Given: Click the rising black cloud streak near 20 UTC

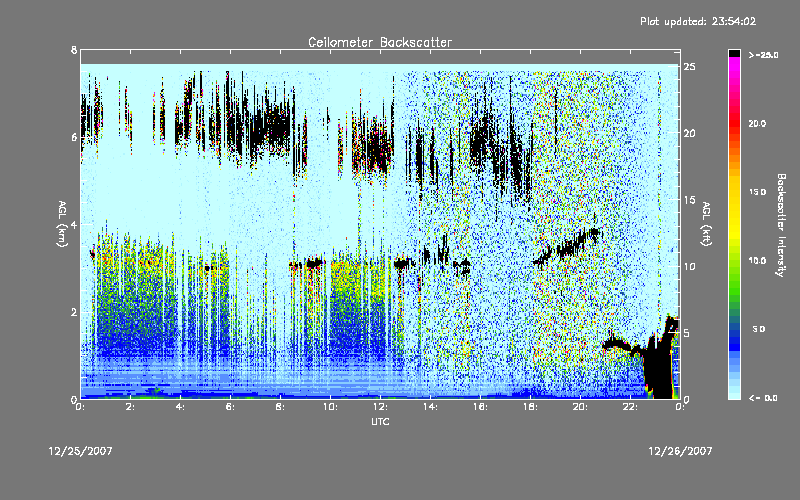Looking at the screenshot, I should [x=568, y=247].
